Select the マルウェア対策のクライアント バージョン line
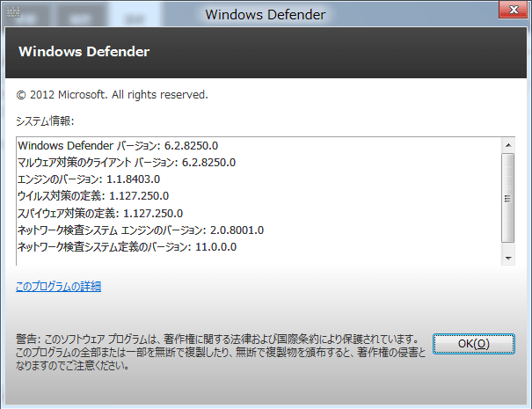 point(127,163)
